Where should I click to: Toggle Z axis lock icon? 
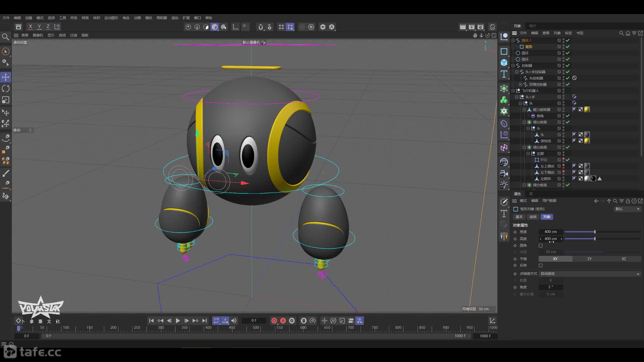point(48,26)
